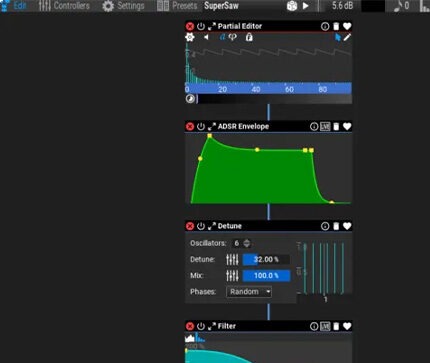The width and height of the screenshot is (430, 363).
Task: Expand the Detune module
Action: click(x=212, y=226)
